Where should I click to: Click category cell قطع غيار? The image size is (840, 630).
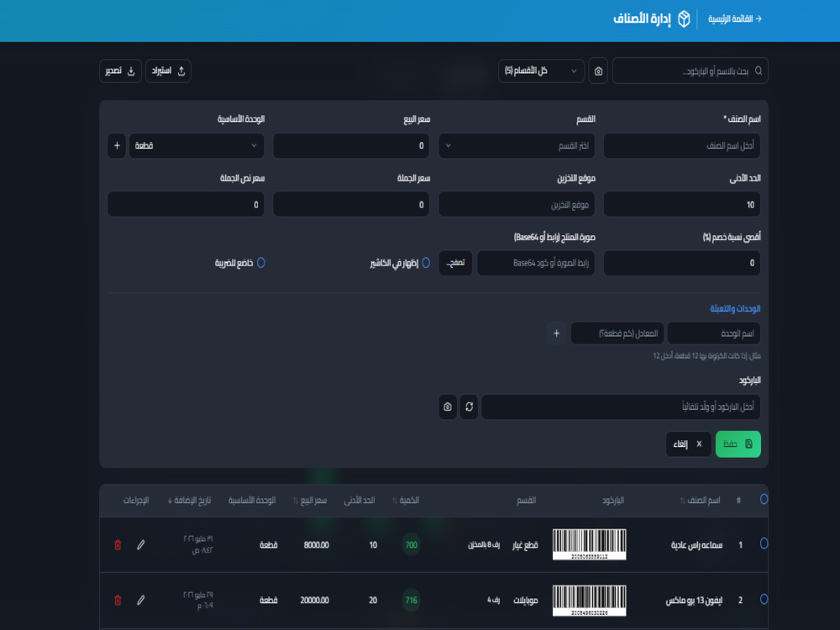point(525,545)
